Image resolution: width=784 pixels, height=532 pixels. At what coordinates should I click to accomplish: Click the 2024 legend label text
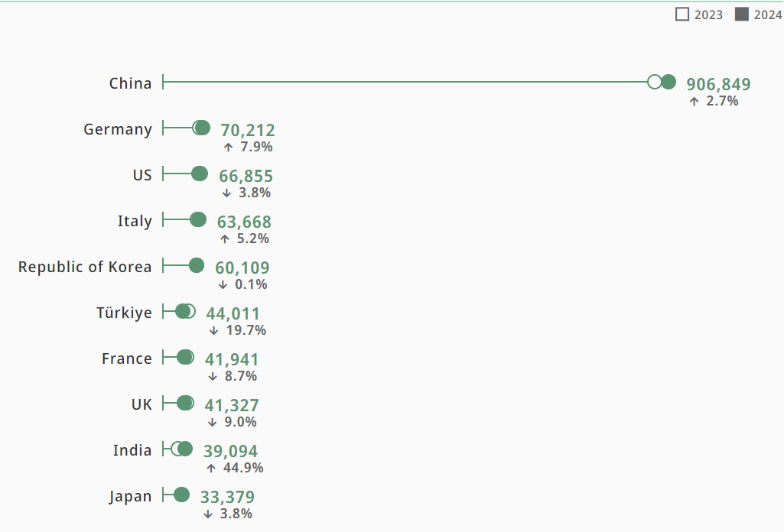767,15
